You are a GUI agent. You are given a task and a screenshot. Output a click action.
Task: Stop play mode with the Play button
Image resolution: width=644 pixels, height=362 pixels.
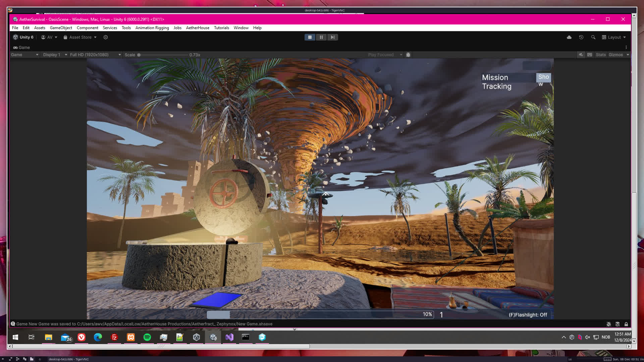pos(310,37)
